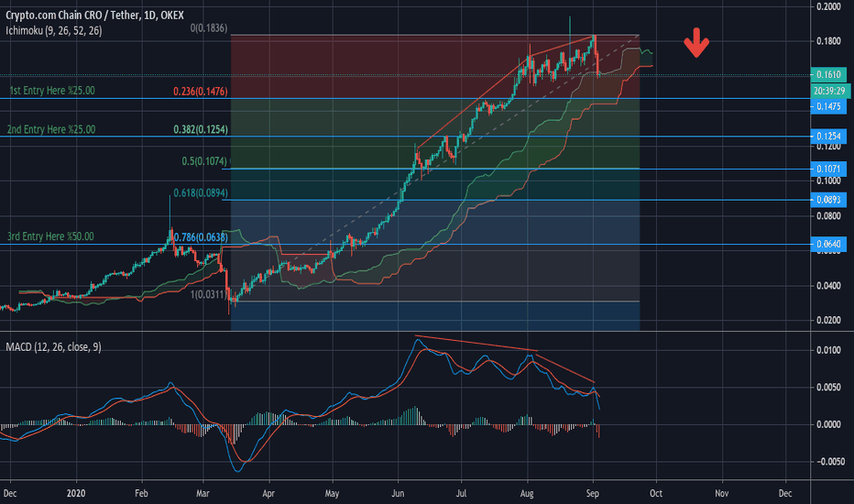The image size is (854, 504).
Task: Select the Ichimoku (9, 26, 52, 26) indicator label
Action: click(54, 30)
